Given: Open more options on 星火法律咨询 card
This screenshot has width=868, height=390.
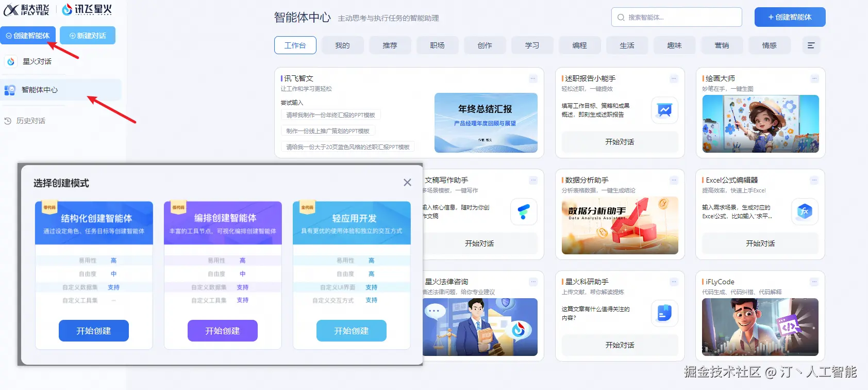Looking at the screenshot, I should pyautogui.click(x=533, y=282).
